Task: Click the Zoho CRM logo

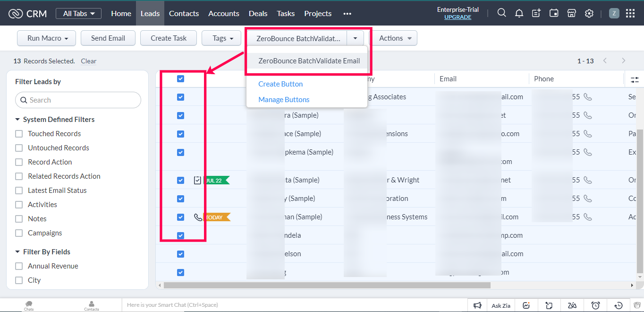Action: [x=27, y=14]
